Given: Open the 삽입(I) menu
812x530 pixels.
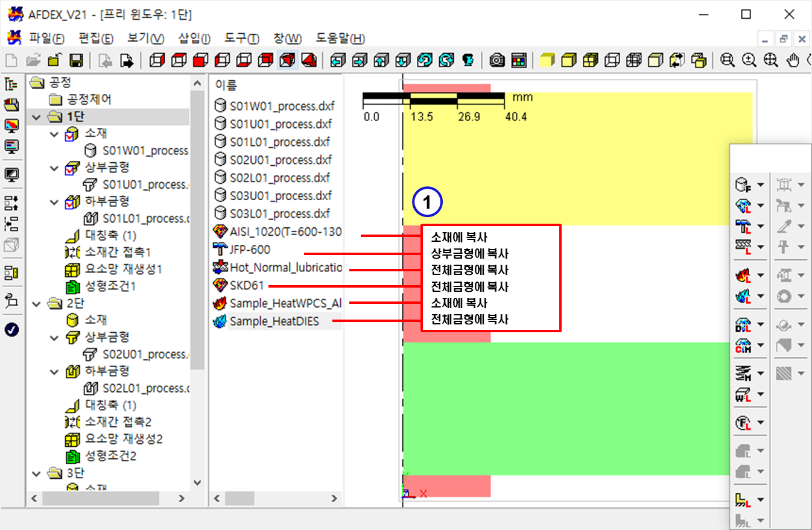Looking at the screenshot, I should coord(194,39).
